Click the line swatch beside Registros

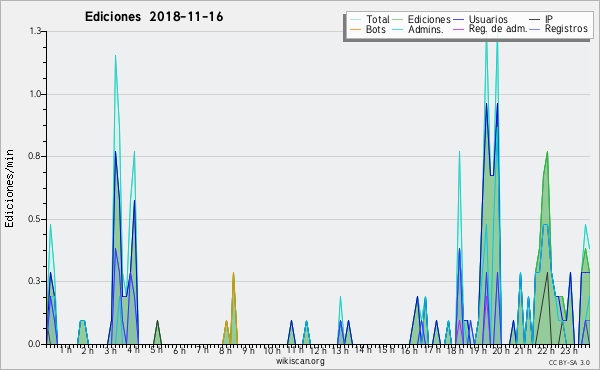pyautogui.click(x=535, y=29)
